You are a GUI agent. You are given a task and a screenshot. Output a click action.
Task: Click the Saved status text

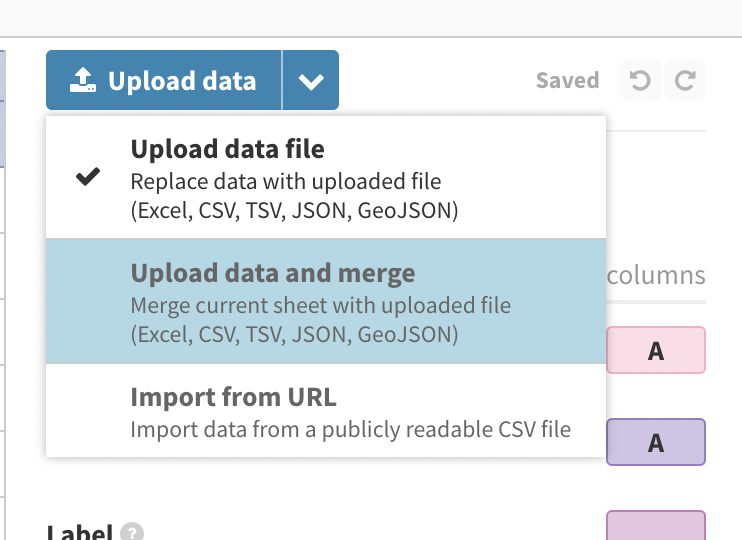[x=567, y=80]
